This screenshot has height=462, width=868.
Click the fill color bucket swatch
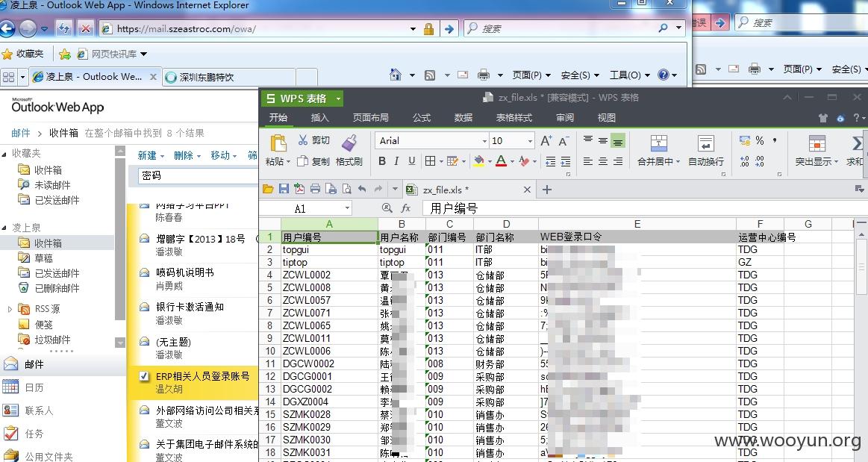pyautogui.click(x=479, y=161)
